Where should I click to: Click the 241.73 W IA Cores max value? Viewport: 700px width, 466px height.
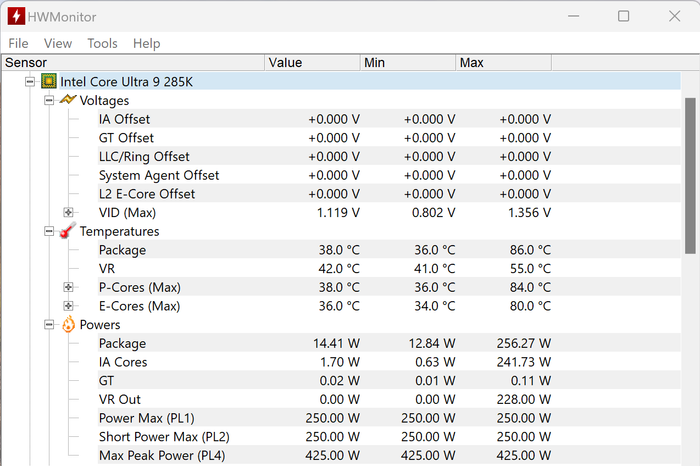(x=524, y=362)
